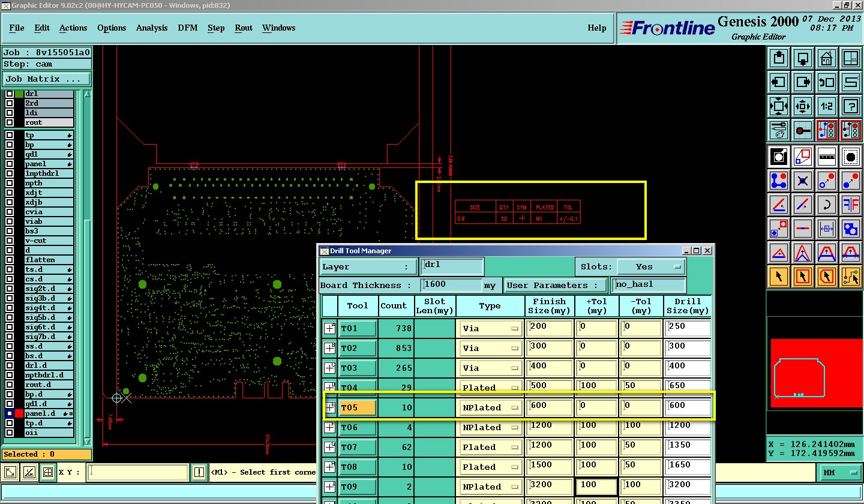The width and height of the screenshot is (864, 504).
Task: Toggle the checkbox for the v-cut layer
Action: (10, 241)
